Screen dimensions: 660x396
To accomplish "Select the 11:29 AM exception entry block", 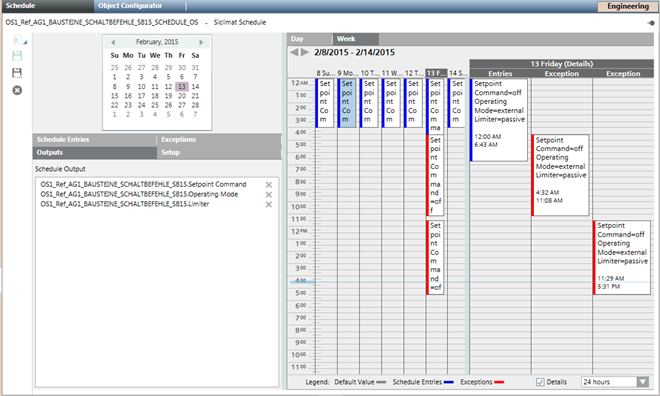I will (x=622, y=257).
